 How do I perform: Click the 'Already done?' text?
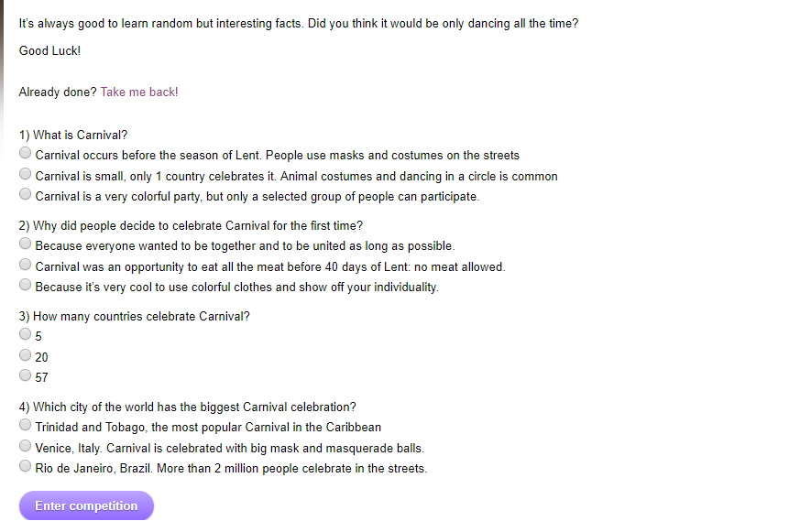(x=58, y=92)
